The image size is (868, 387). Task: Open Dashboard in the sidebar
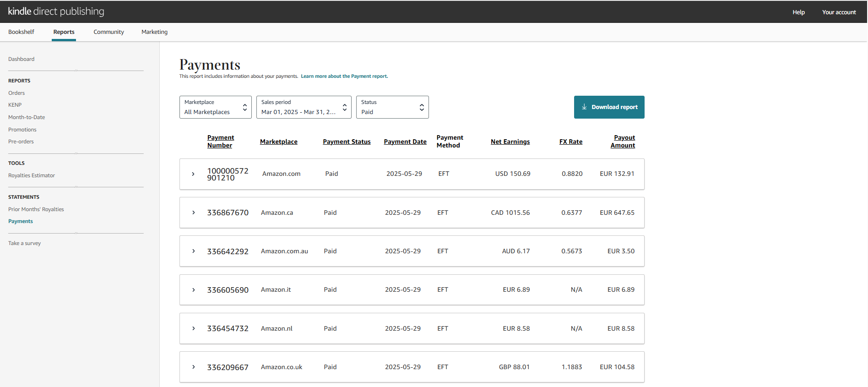pos(21,59)
